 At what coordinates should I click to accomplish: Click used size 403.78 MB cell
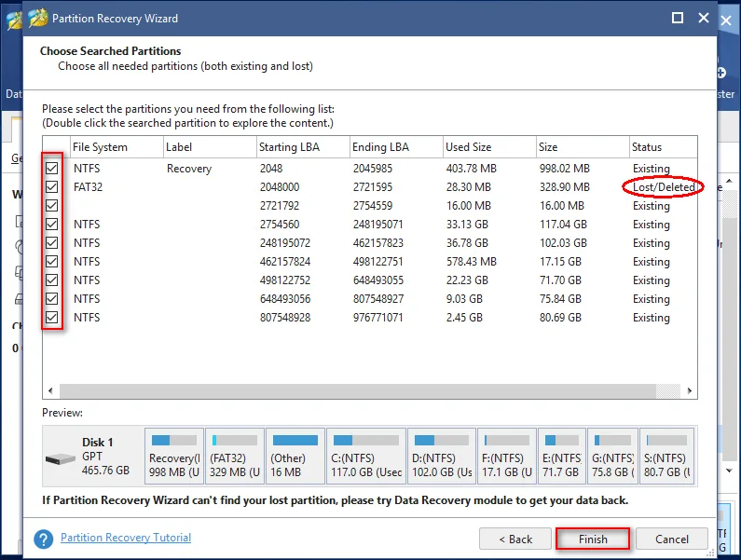tap(471, 169)
